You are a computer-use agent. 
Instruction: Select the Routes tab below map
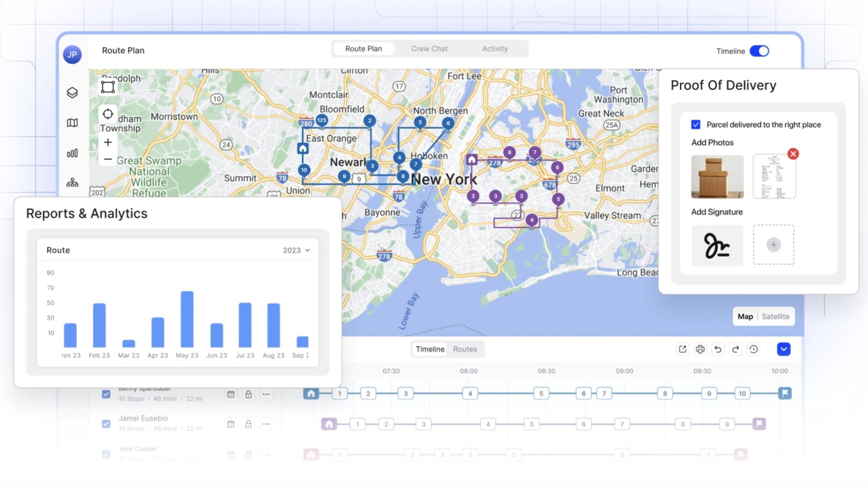(x=465, y=349)
